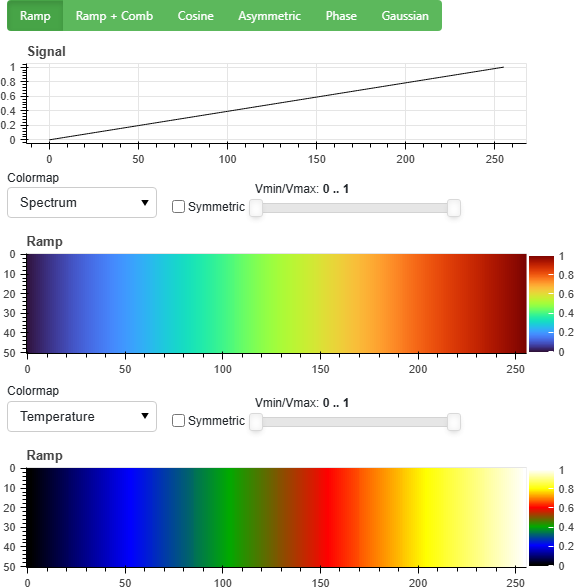
Task: Open the Ramp + Comb tab
Action: tap(114, 16)
